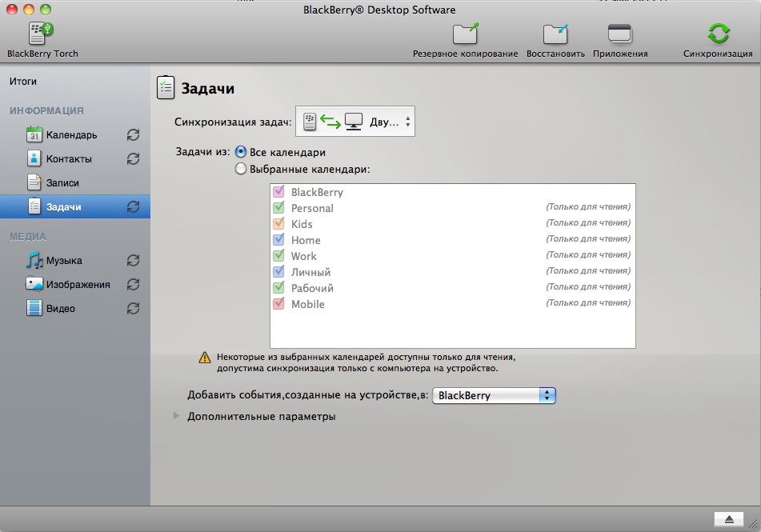The height and width of the screenshot is (532, 761).
Task: Toggle the Рабочий calendar checkbox
Action: [x=278, y=288]
